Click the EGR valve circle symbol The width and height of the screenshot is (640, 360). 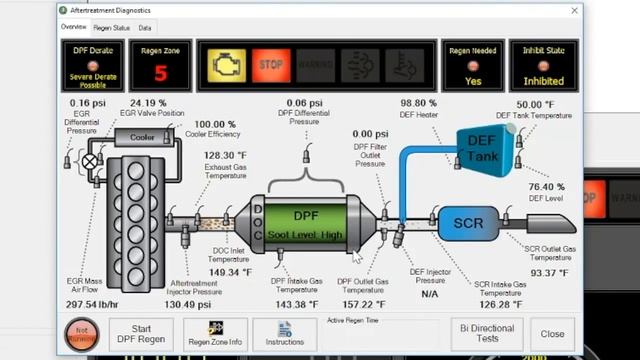click(89, 162)
